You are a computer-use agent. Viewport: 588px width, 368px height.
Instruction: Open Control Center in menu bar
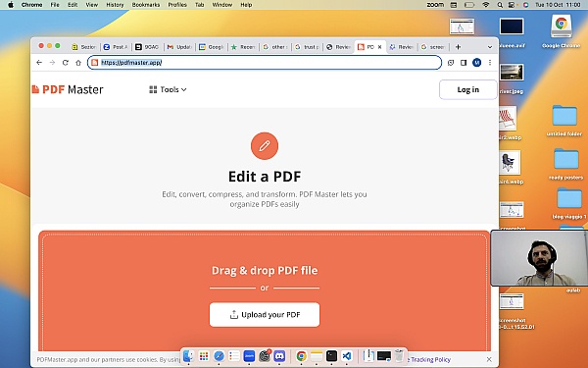[x=512, y=5]
